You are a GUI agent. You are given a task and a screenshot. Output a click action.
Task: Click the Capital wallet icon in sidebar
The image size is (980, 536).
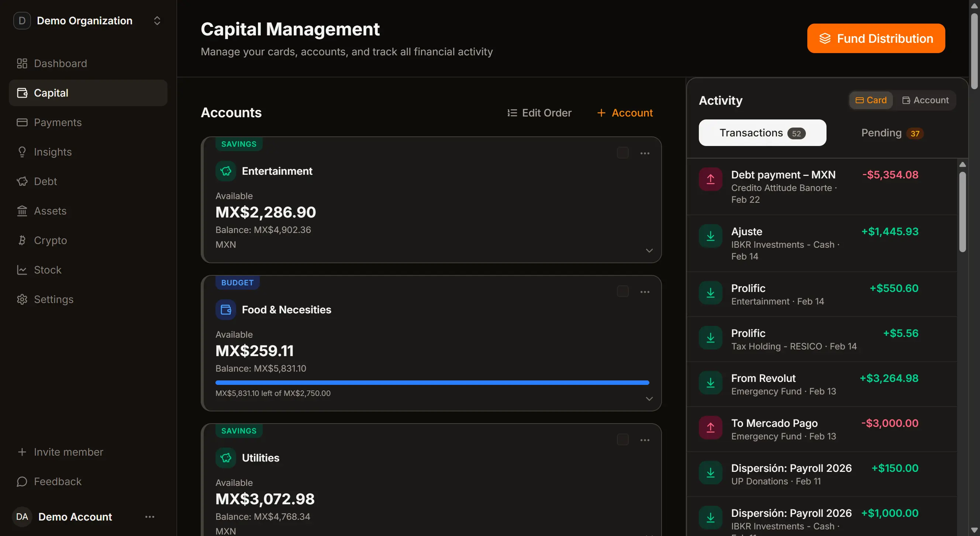coord(22,93)
